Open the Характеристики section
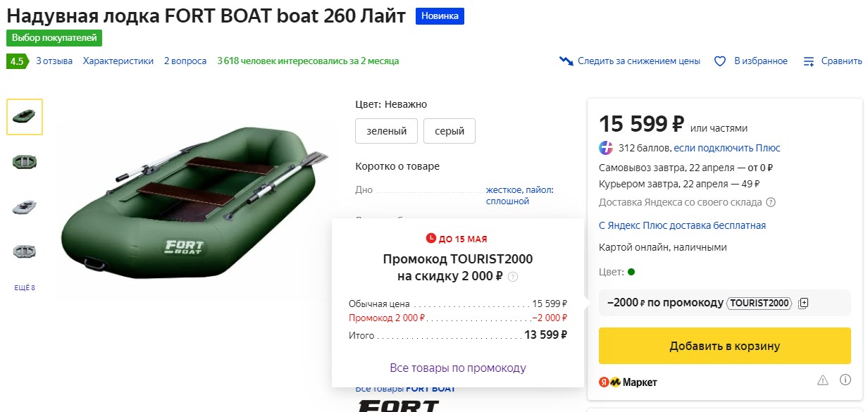 click(118, 61)
